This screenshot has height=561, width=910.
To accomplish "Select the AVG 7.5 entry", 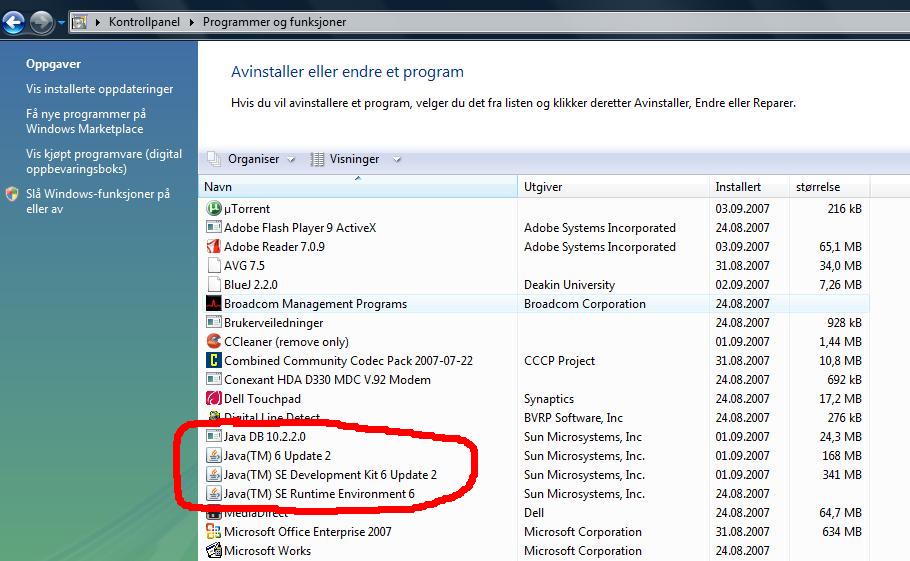I will pyautogui.click(x=244, y=266).
